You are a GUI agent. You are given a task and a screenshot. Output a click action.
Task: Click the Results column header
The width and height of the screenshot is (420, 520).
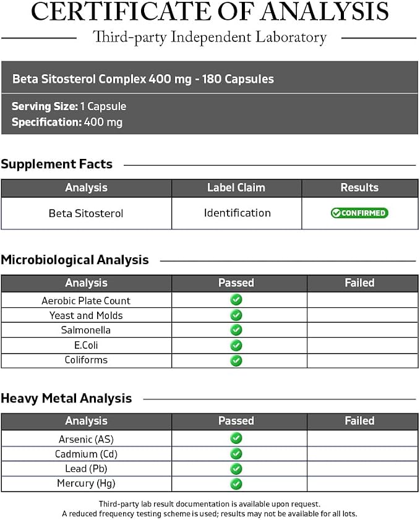[360, 188]
